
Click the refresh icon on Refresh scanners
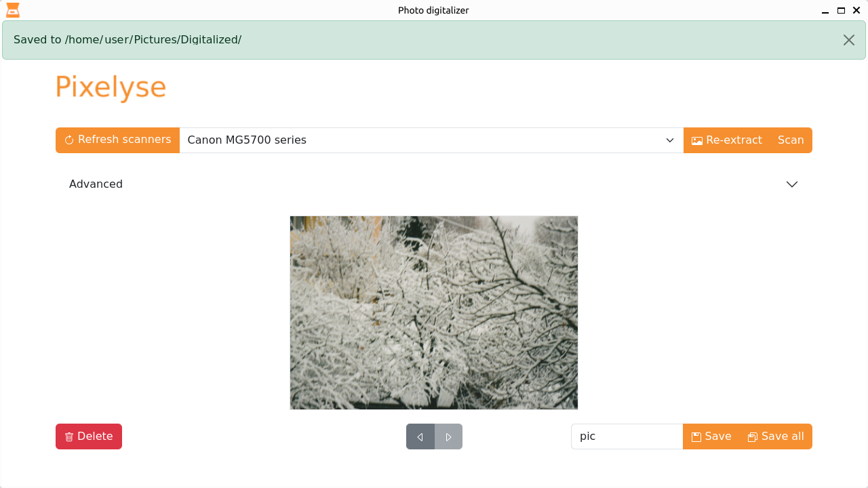coord(68,140)
